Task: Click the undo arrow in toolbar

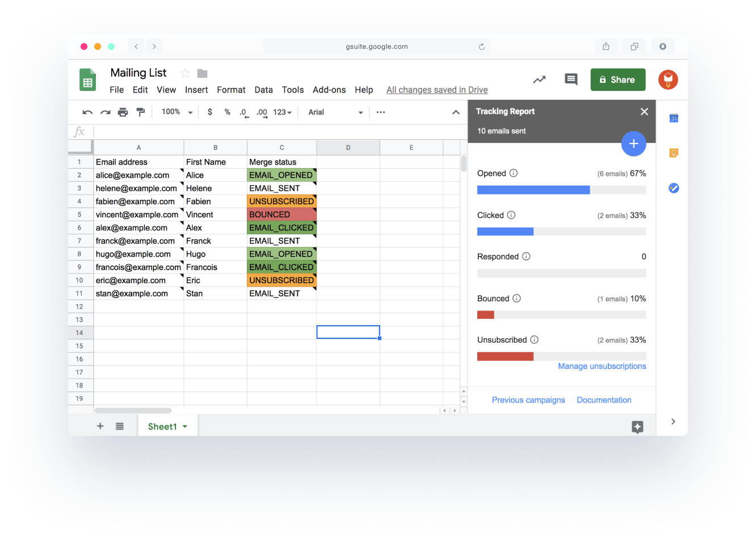Action: [x=87, y=112]
